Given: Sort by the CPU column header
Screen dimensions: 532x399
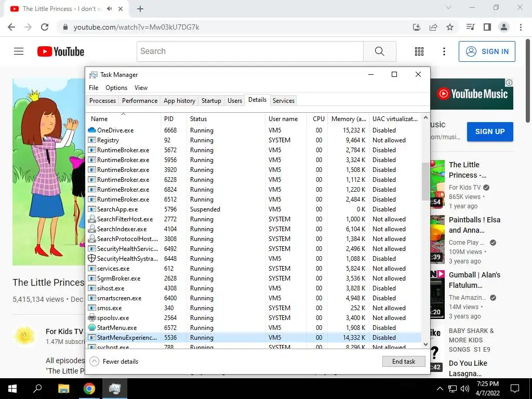Looking at the screenshot, I should 318,119.
